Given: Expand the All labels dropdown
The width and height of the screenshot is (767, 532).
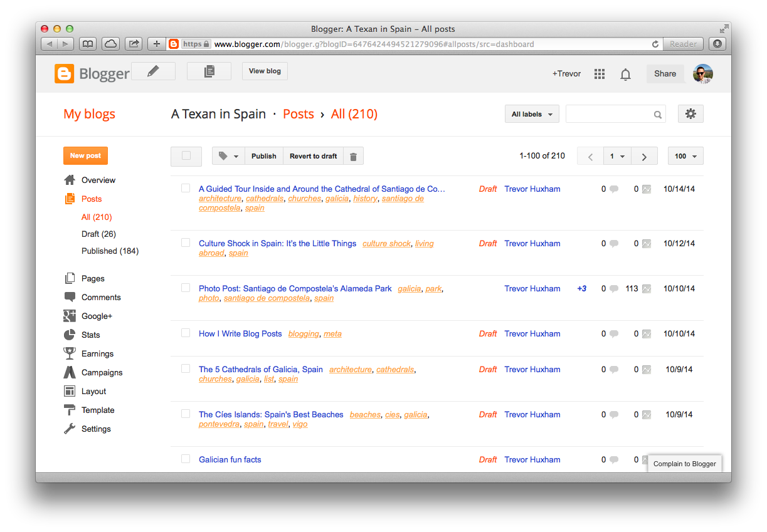Looking at the screenshot, I should [x=532, y=114].
